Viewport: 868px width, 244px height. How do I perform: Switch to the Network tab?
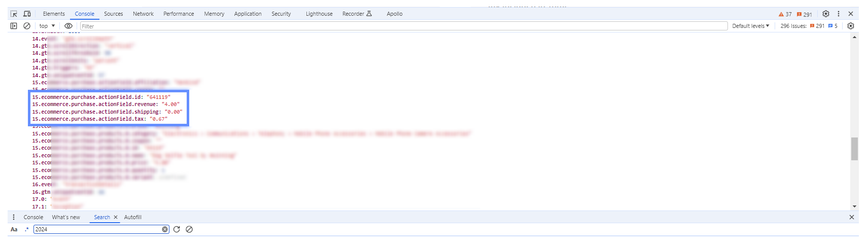(143, 14)
